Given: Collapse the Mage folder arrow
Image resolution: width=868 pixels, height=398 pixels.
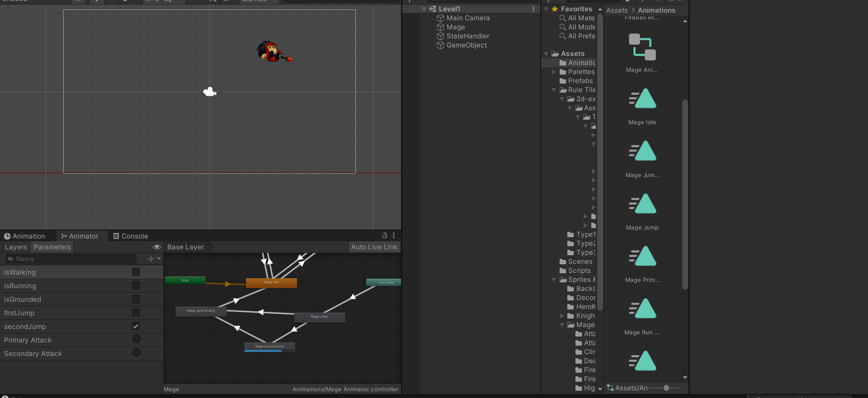Looking at the screenshot, I should click(562, 325).
